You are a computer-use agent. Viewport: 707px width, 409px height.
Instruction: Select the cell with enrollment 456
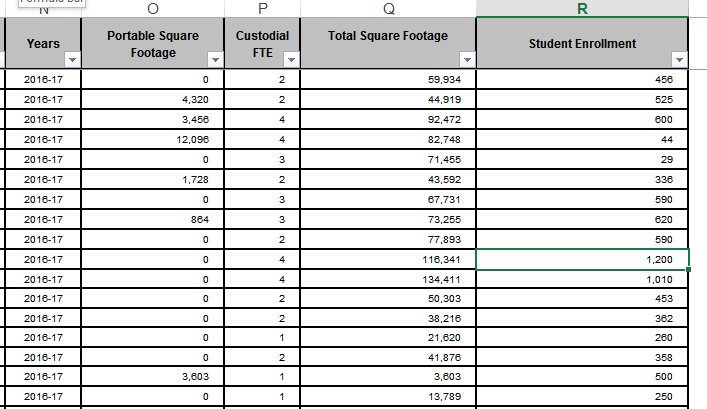point(582,79)
